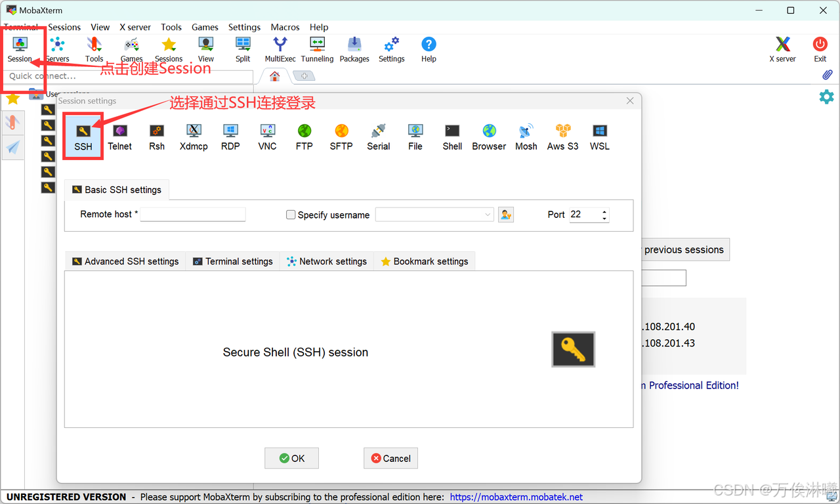Select the Mosh session type

[526, 136]
